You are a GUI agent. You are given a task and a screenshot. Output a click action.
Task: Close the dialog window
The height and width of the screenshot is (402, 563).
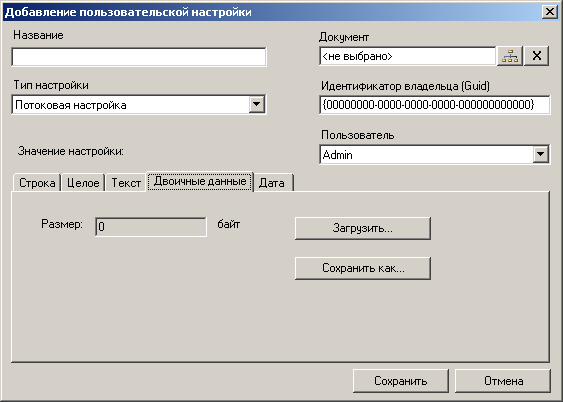click(550, 12)
